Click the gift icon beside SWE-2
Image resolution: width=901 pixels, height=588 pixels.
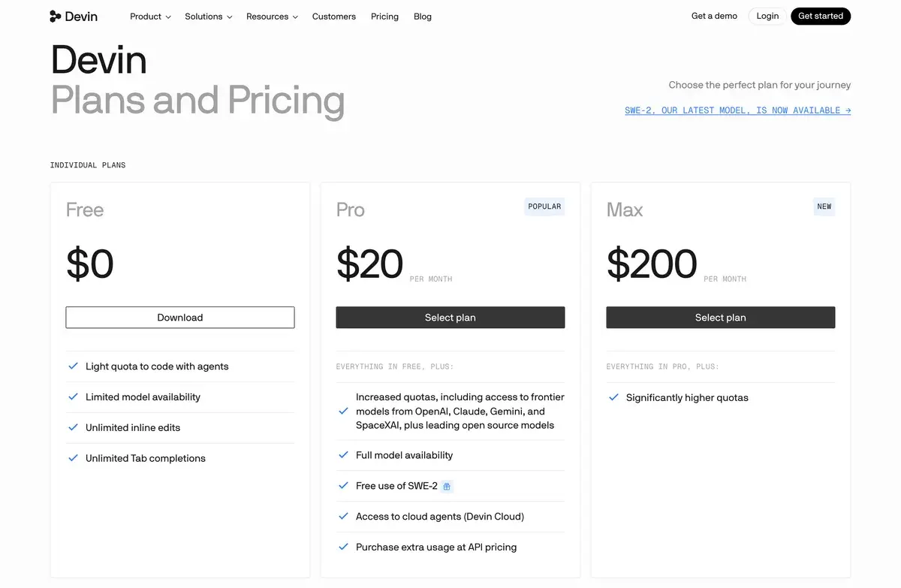pyautogui.click(x=447, y=487)
